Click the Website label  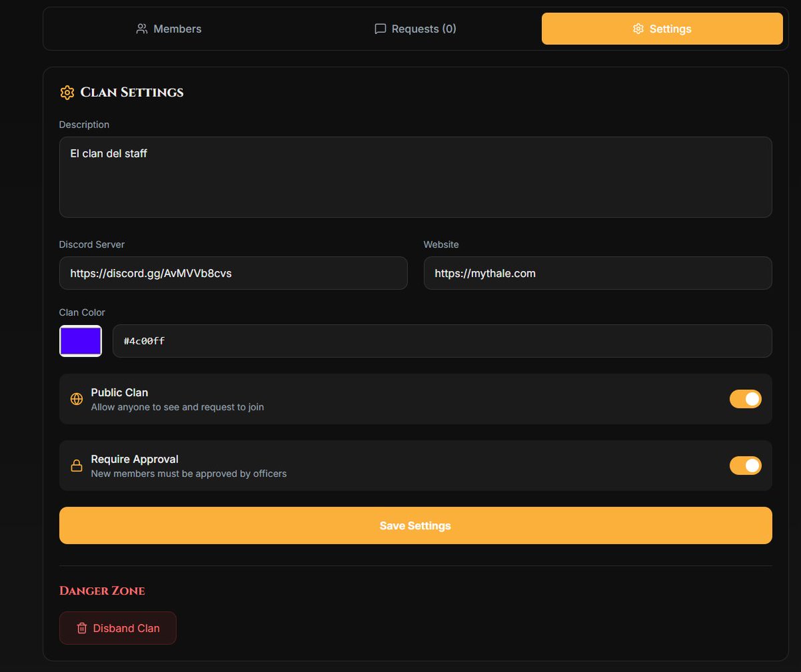point(441,244)
